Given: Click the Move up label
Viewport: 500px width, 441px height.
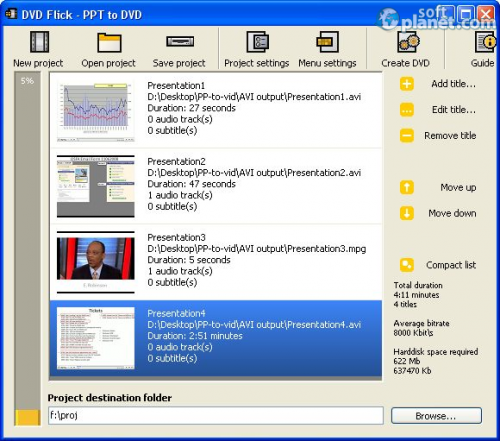Looking at the screenshot, I should click(458, 188).
